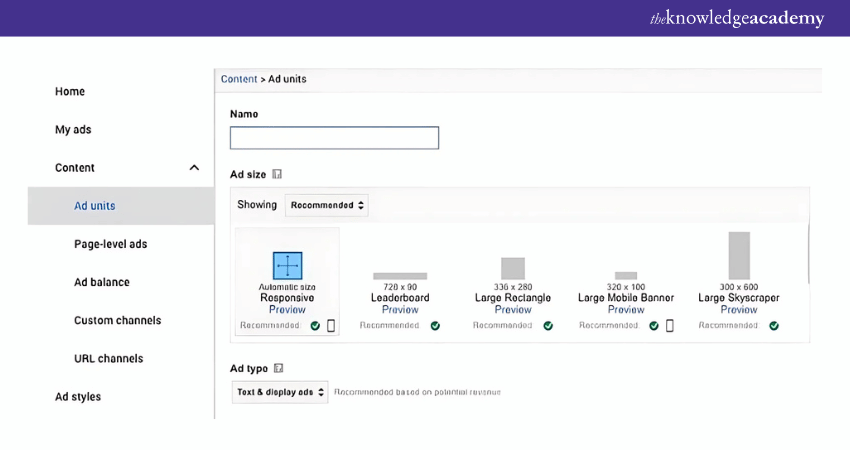850x450 pixels.
Task: Click the green checkmark under Large Skyscraper
Action: pos(774,325)
